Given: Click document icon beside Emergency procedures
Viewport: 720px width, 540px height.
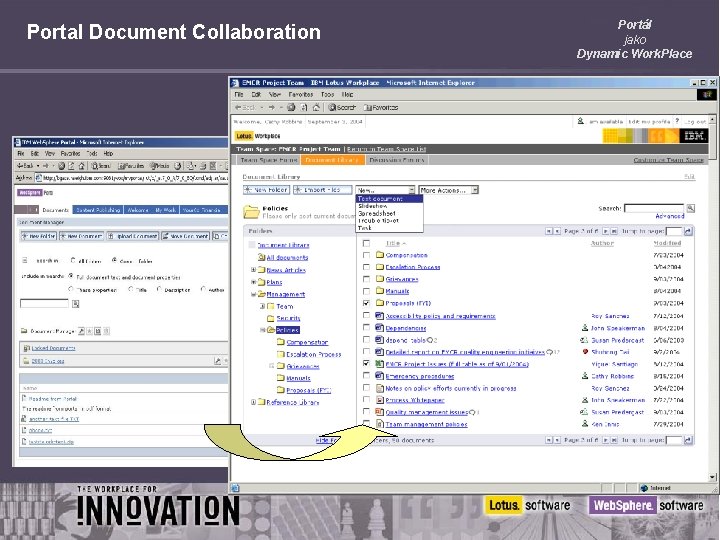Looking at the screenshot, I should click(x=379, y=376).
